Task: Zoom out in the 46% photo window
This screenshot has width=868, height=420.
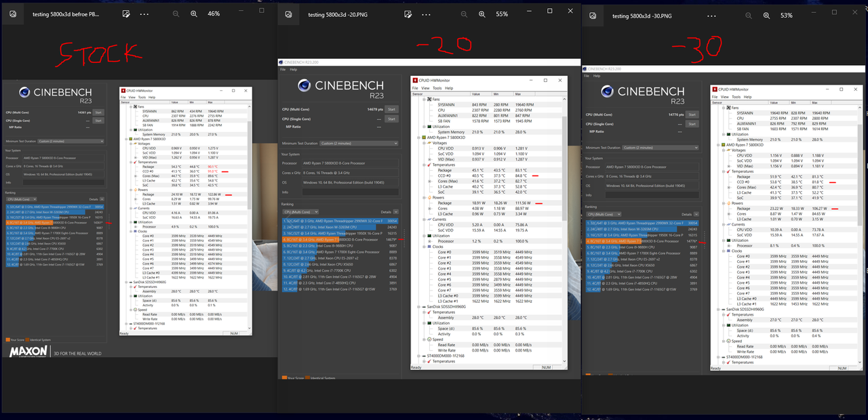Action: pos(176,14)
